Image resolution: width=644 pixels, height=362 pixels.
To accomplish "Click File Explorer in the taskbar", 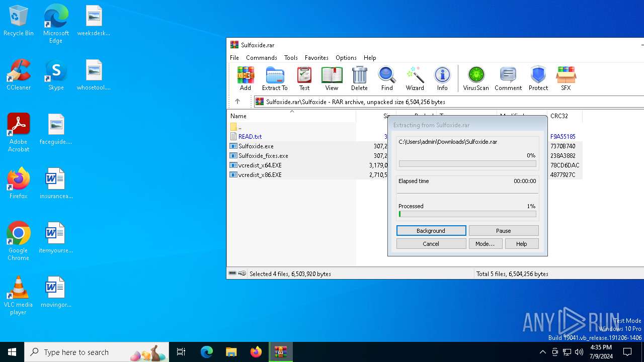I will (231, 352).
